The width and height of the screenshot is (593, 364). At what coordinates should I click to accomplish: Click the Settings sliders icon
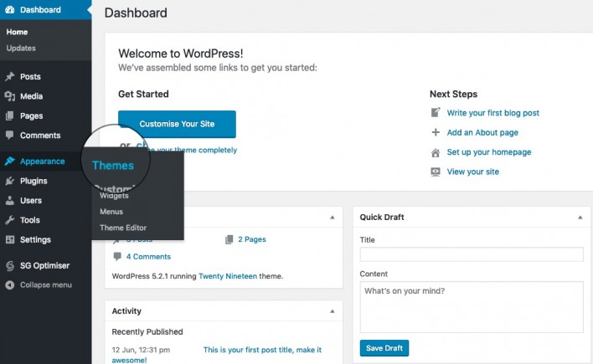[x=10, y=240]
